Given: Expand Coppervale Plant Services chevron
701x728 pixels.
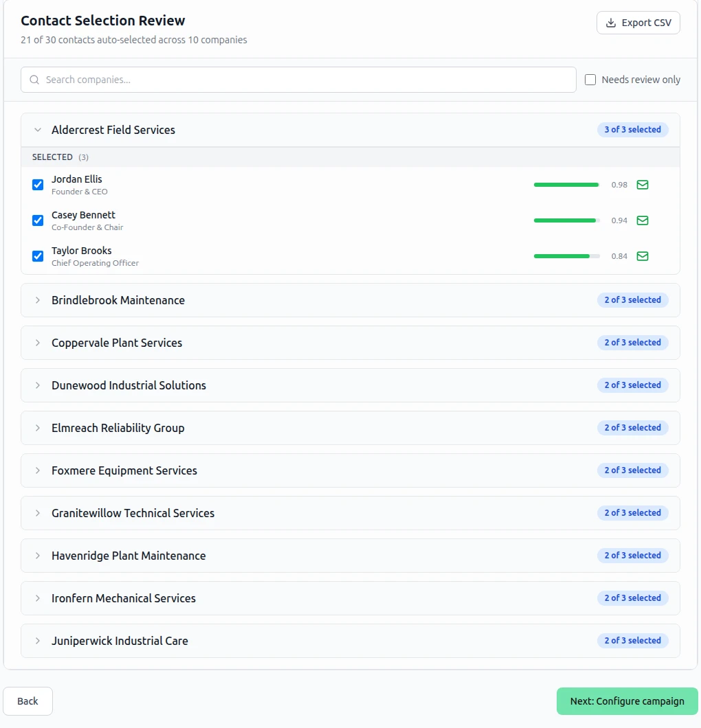Looking at the screenshot, I should (x=38, y=343).
